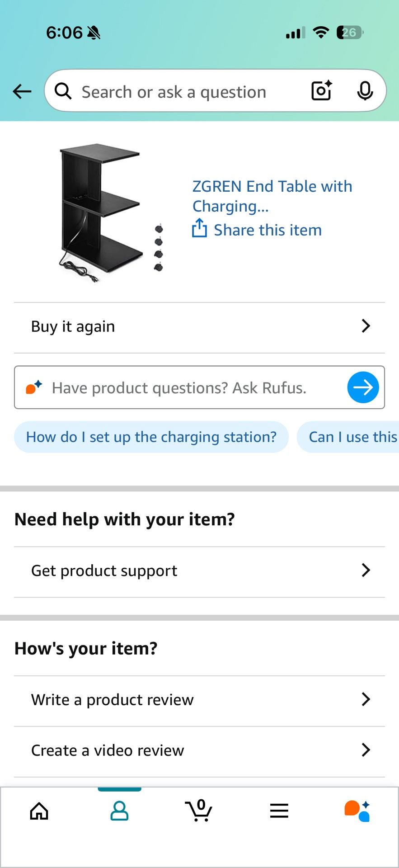The height and width of the screenshot is (868, 399).
Task: Expand Buy it again chevron
Action: click(x=366, y=326)
